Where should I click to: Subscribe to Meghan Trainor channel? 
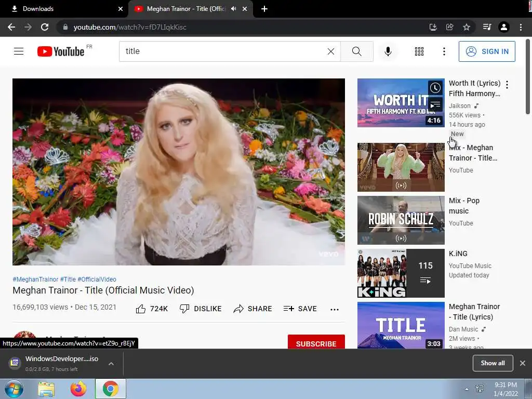[316, 342]
